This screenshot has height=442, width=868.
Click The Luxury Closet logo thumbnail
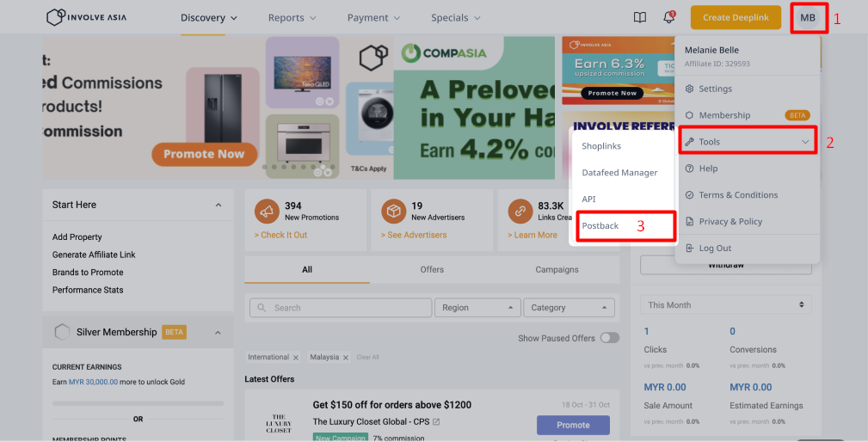click(x=279, y=423)
